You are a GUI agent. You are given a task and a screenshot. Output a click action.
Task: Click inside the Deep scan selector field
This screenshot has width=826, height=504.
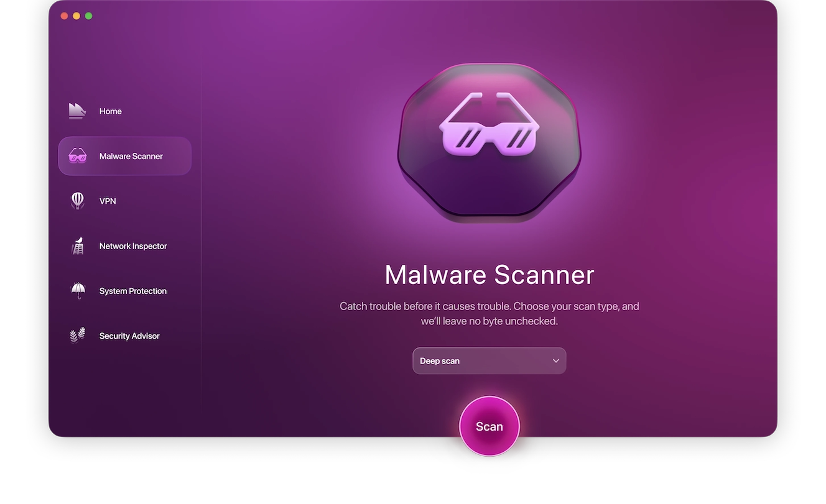473,360
